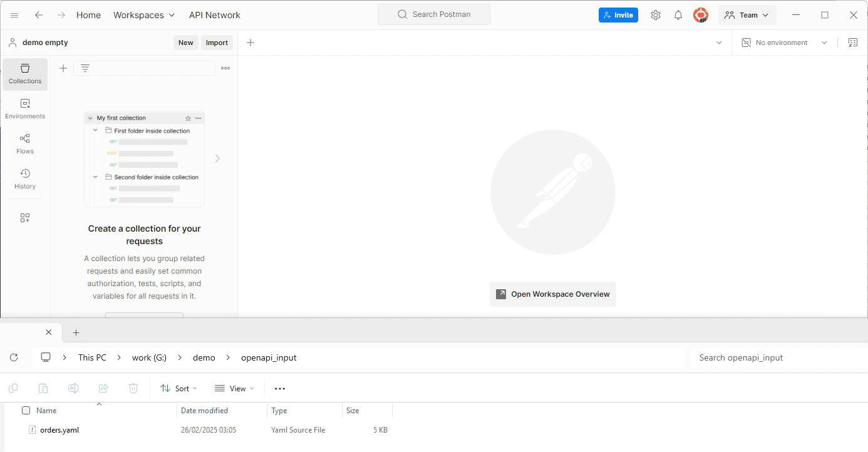The image size is (868, 452).
Task: Open a new request tab with plus
Action: [x=251, y=43]
